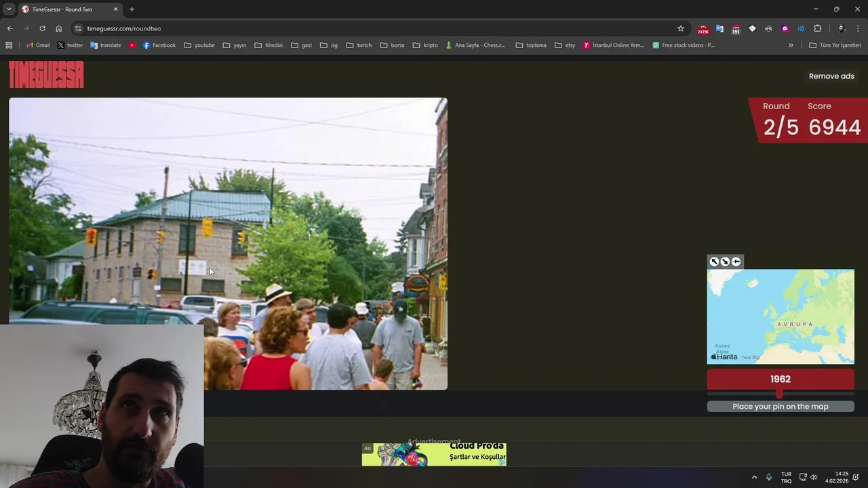This screenshot has width=868, height=488.
Task: Click the street photo to enlarge
Action: (x=228, y=243)
